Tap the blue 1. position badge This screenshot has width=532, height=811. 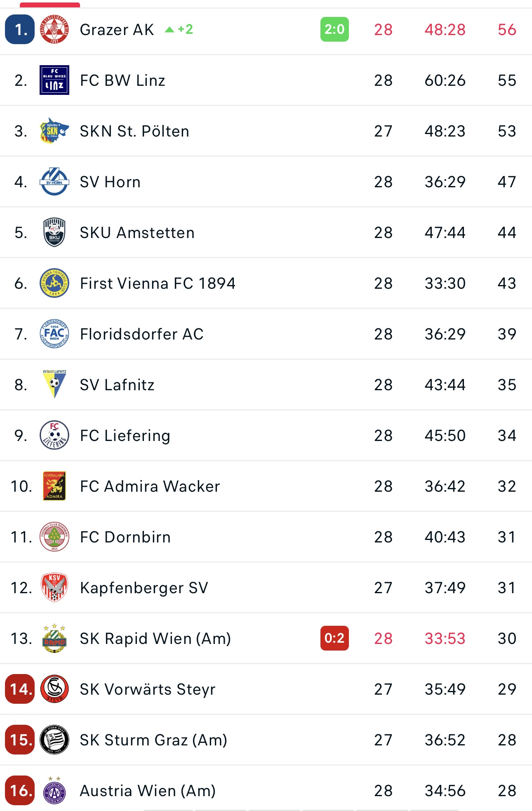coord(20,29)
